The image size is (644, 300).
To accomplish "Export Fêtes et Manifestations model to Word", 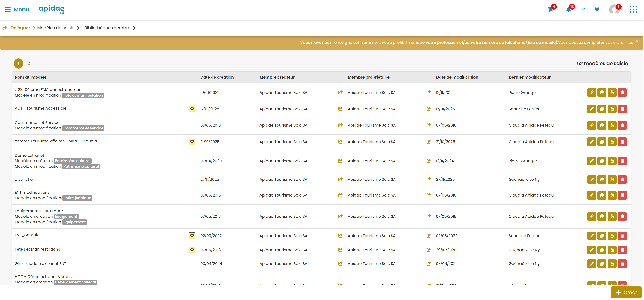I will pos(612,250).
